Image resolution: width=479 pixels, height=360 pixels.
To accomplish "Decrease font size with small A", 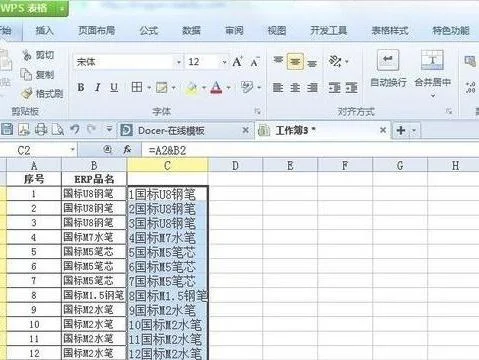I will click(255, 62).
